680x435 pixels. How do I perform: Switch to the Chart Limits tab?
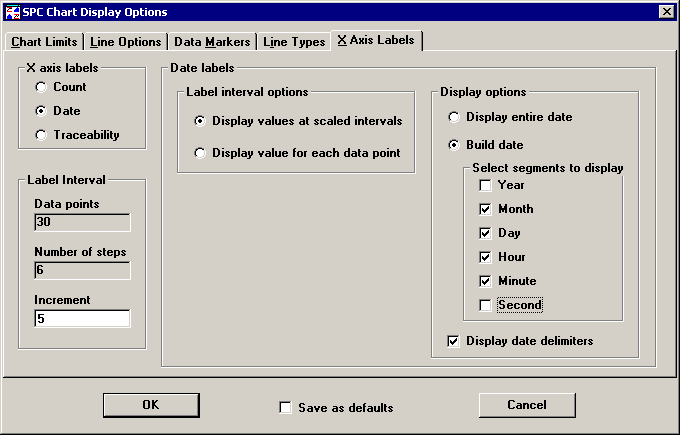44,42
